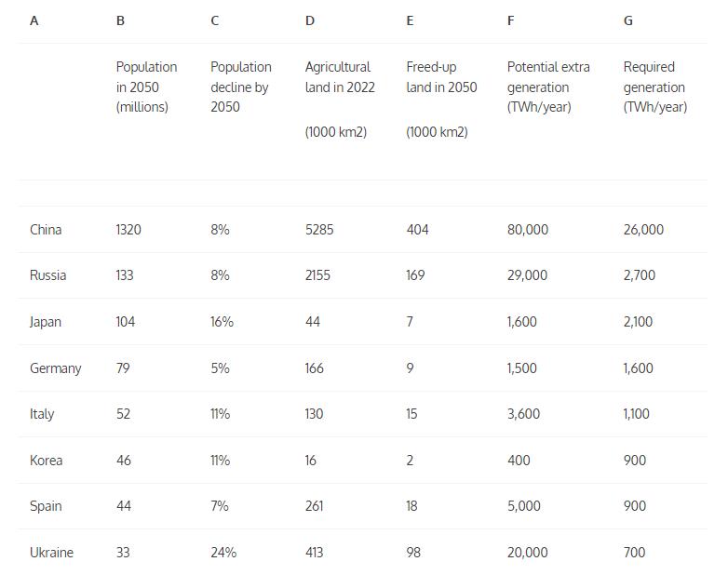Select the 'Freed-up land in 2050' header

(x=441, y=77)
